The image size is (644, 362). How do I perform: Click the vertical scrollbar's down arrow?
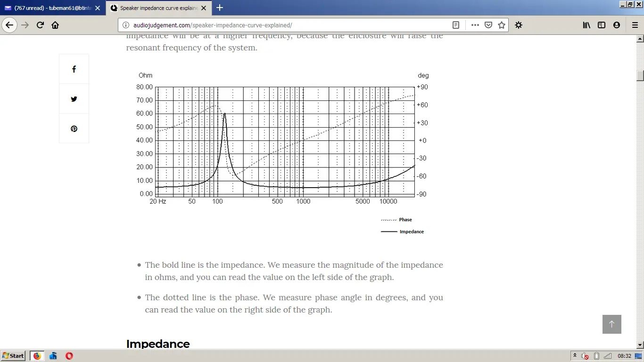pos(640,345)
